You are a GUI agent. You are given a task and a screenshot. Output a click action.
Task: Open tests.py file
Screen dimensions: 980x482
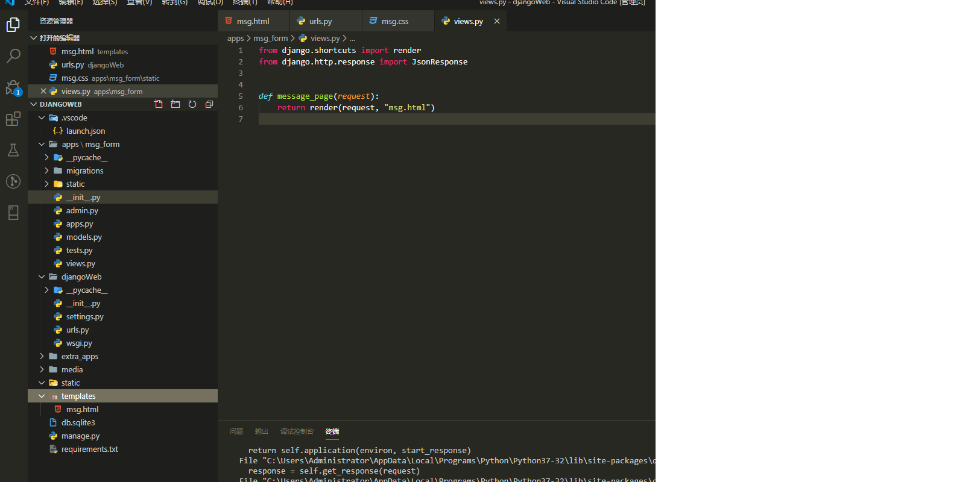[x=122, y=250]
